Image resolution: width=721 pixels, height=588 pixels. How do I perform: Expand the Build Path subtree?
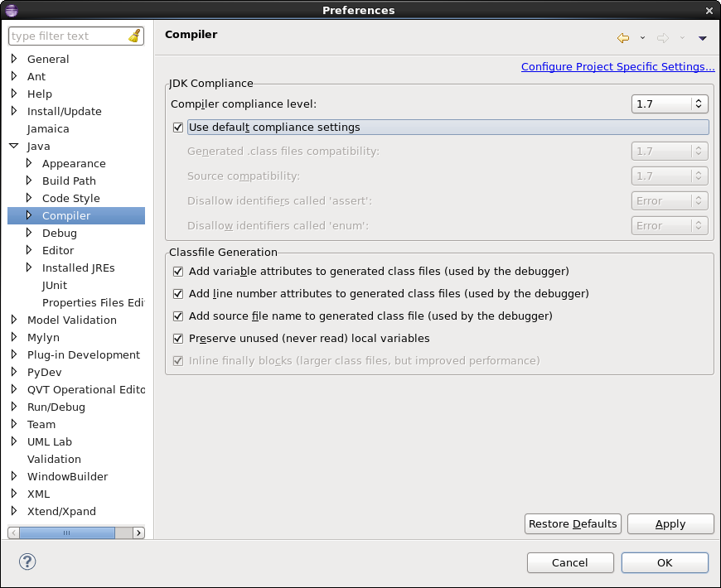[29, 181]
